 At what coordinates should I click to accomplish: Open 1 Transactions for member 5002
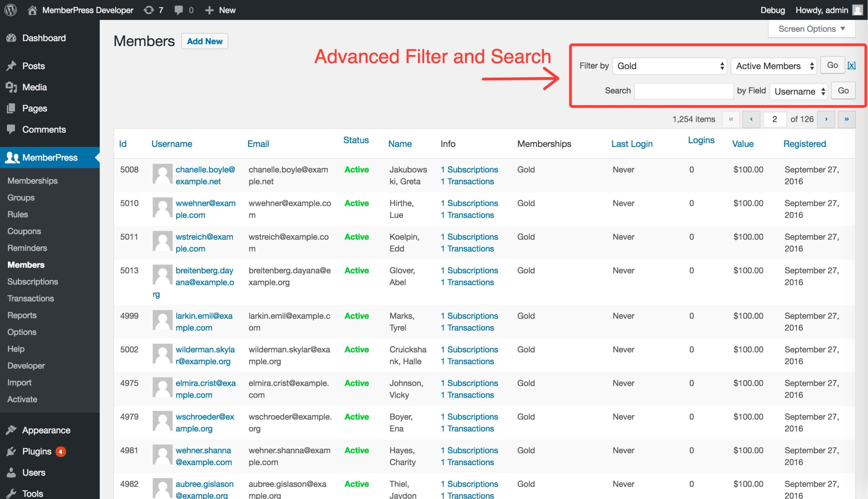(468, 361)
